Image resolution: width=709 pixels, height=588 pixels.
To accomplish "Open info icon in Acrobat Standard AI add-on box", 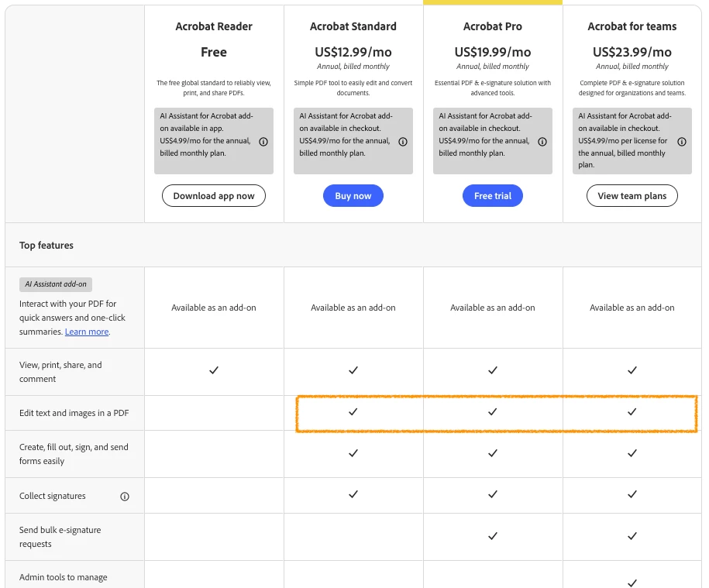I will point(403,142).
